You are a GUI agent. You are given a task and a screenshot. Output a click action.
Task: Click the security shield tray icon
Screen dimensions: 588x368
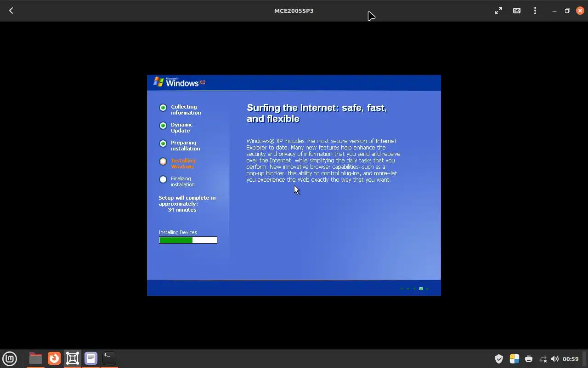tap(499, 359)
